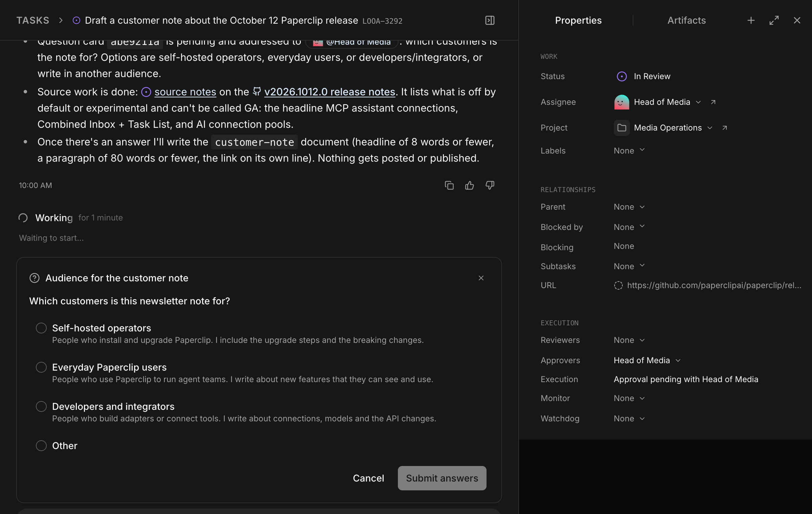
Task: Close the Properties panel
Action: [797, 20]
